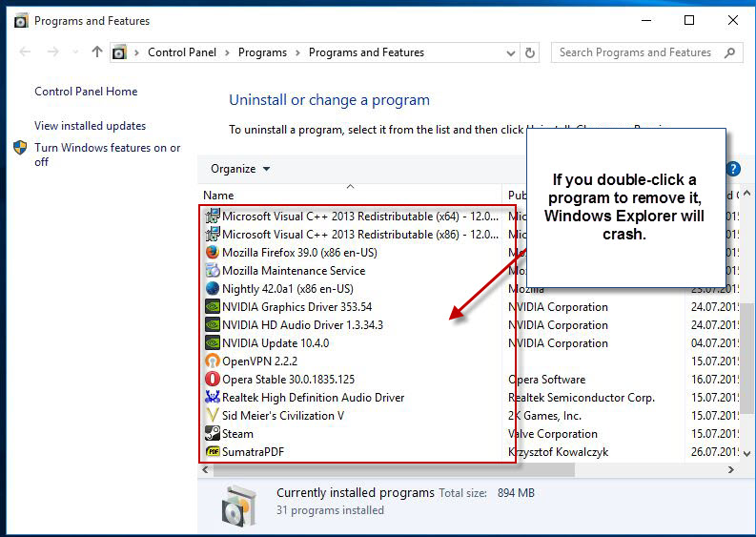Click the Control Panel breadcrumb

click(182, 52)
